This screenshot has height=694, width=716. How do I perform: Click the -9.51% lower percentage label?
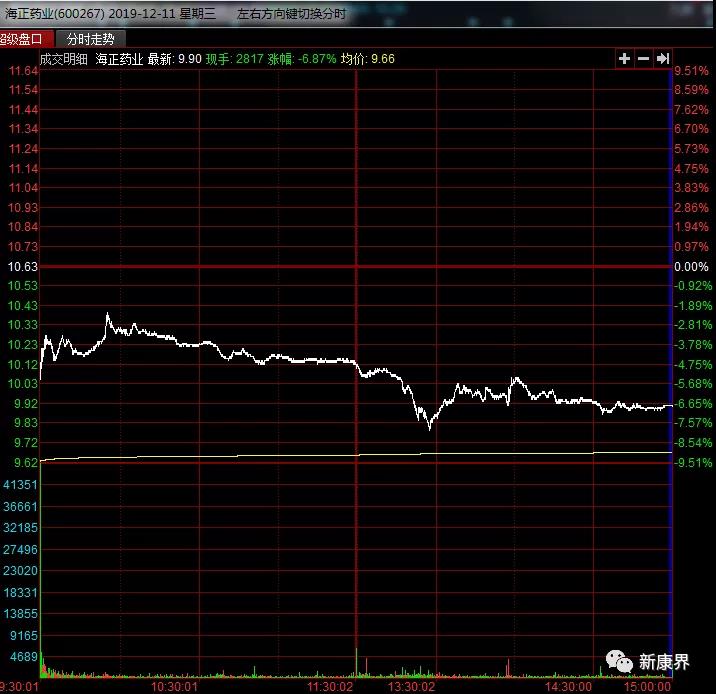(693, 463)
